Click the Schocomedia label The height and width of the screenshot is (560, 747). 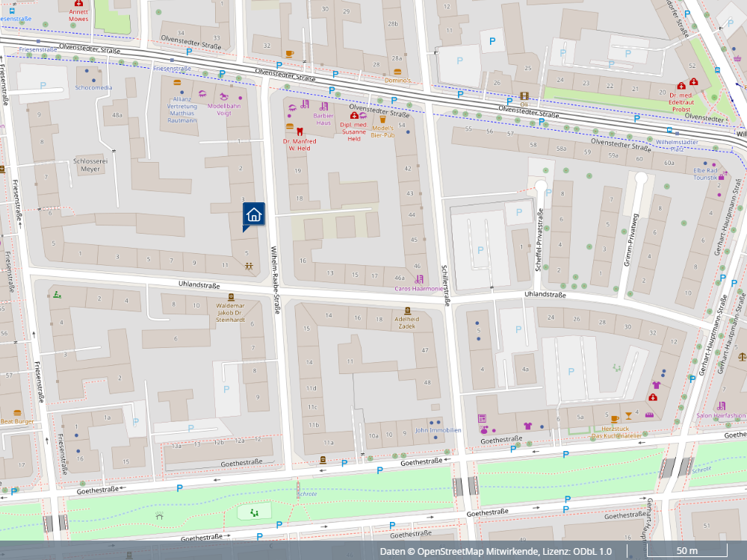click(93, 87)
